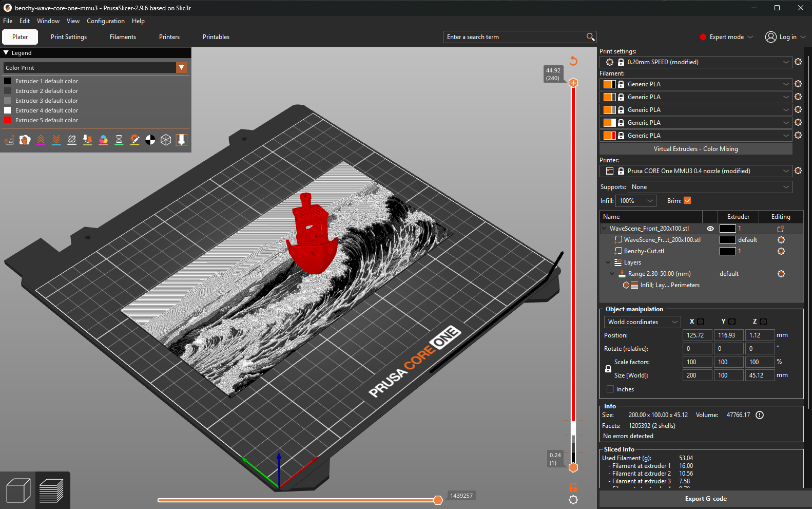Click the lock icon below the layer slider
Image resolution: width=812 pixels, height=509 pixels.
tap(573, 487)
